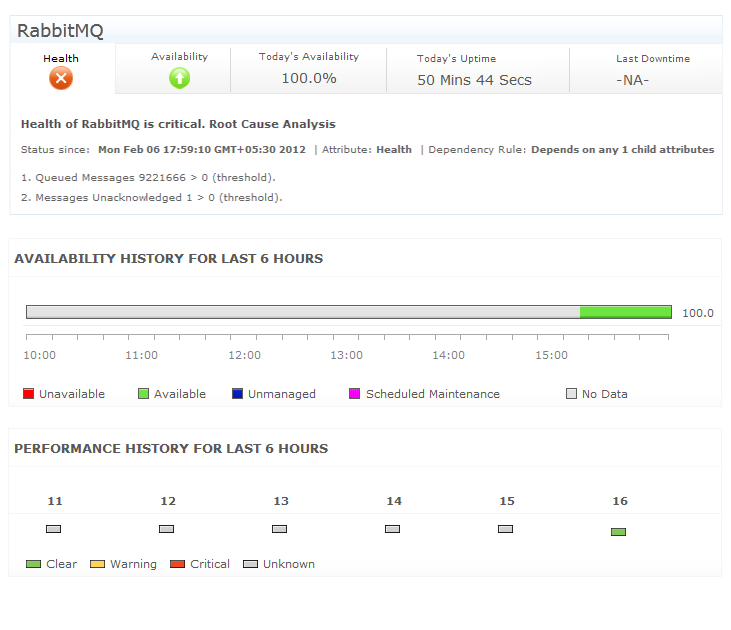Click hour 15 unknown performance marker
The image size is (731, 630).
point(505,529)
